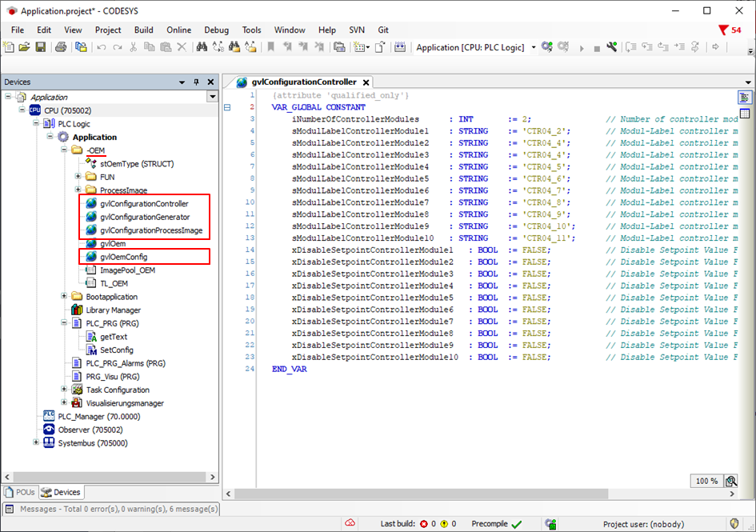Click the Stop toolbar icon
Viewport: 756px width, 532px height.
pyautogui.click(x=597, y=46)
